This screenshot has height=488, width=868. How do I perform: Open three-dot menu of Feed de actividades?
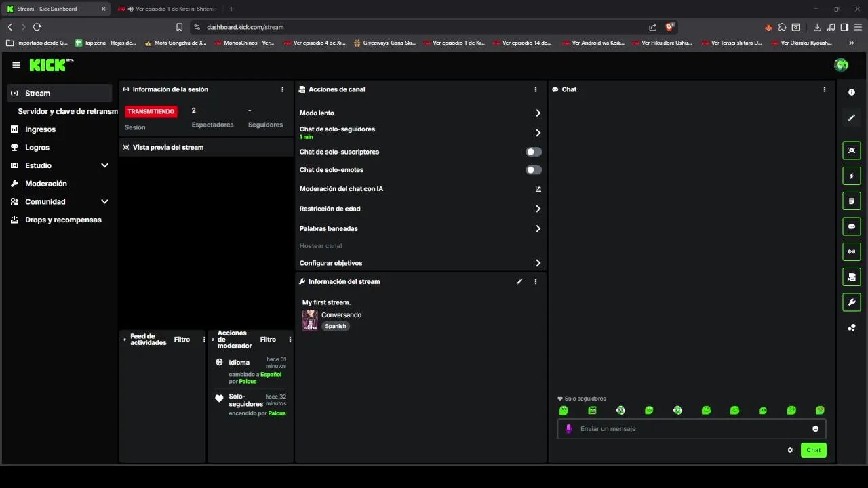[204, 340]
